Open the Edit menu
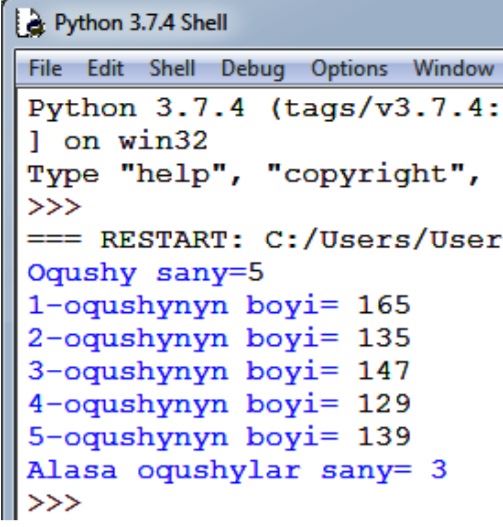The width and height of the screenshot is (503, 527). click(106, 68)
